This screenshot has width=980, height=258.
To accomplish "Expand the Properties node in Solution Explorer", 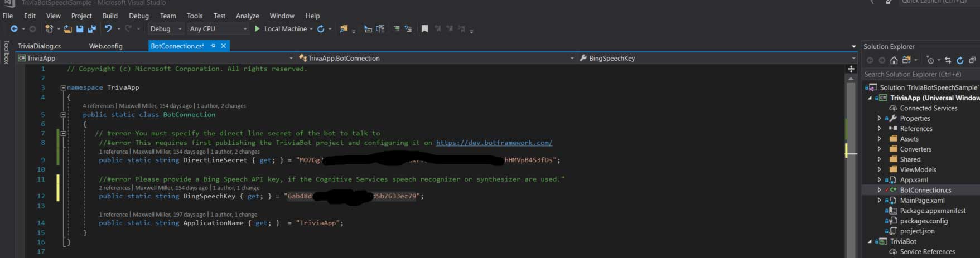I will point(880,119).
